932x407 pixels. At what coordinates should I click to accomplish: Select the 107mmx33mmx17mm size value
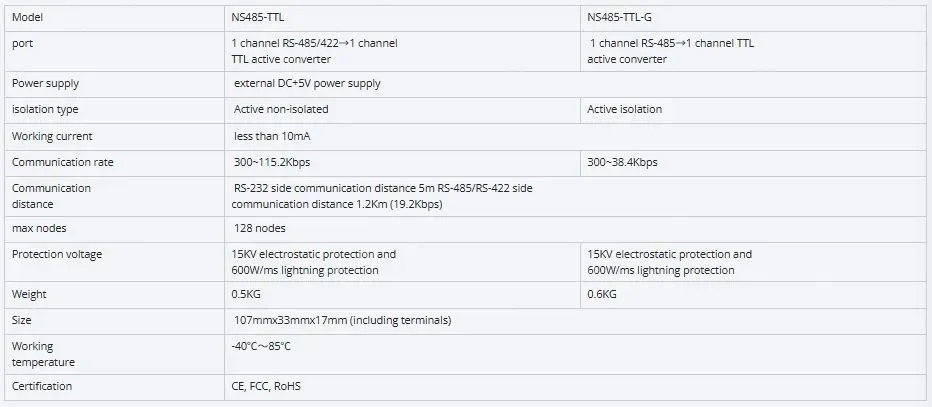(342, 321)
